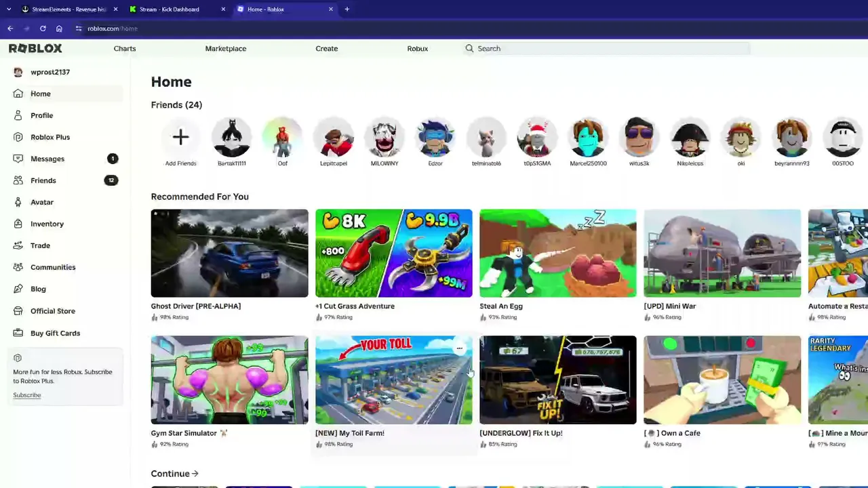Image resolution: width=868 pixels, height=488 pixels.
Task: Open the Profile sidebar icon
Action: click(x=18, y=115)
